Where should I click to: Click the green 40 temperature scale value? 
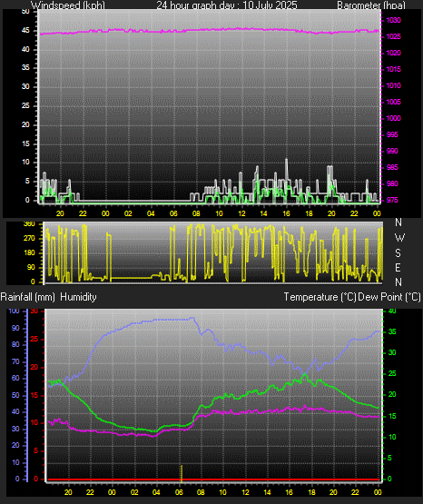[392, 311]
